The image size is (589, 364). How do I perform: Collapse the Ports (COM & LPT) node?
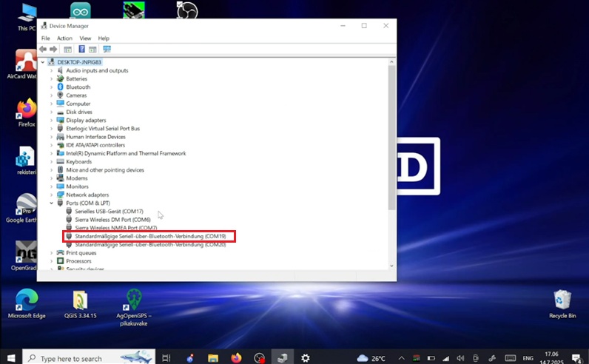tap(52, 203)
